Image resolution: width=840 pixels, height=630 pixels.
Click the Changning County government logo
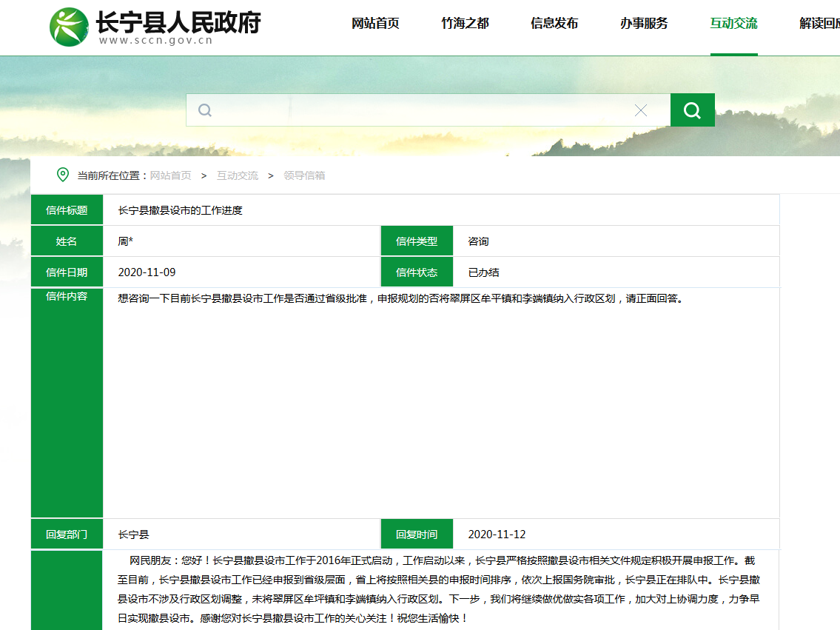pos(69,27)
